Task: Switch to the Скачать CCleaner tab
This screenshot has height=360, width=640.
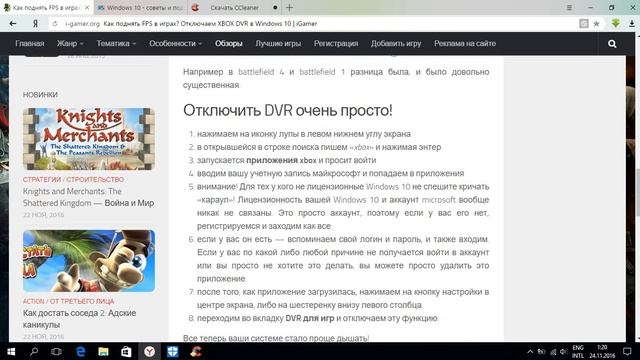Action: pyautogui.click(x=234, y=7)
